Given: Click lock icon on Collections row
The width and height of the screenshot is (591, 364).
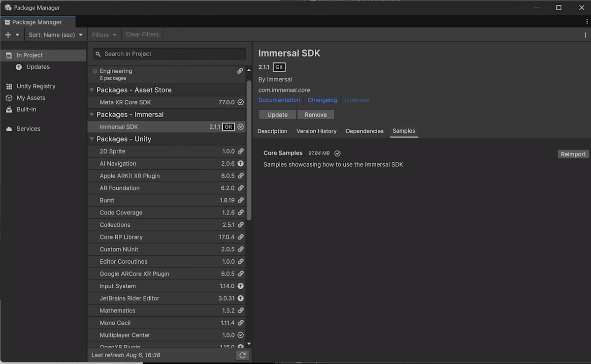Looking at the screenshot, I should pyautogui.click(x=240, y=225).
